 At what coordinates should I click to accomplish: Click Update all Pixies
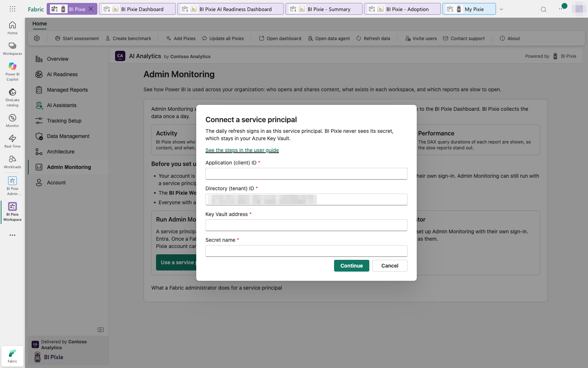click(x=223, y=38)
